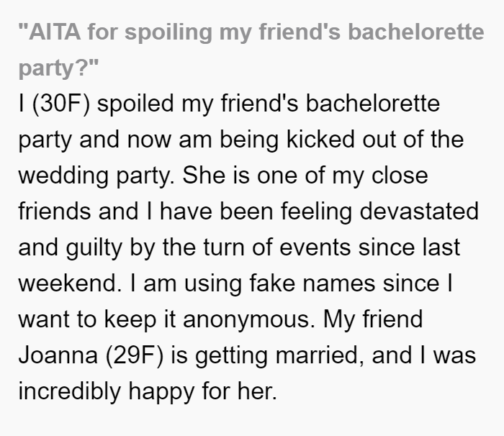Viewport: 504px width, 436px height.
Task: Click "(29F)" next to Joanna
Action: point(135,355)
